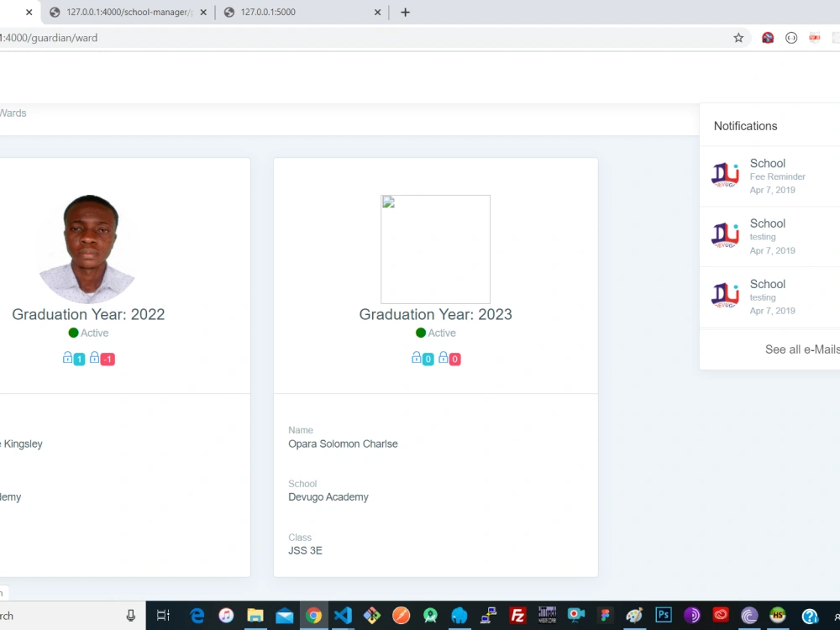Click 'Graduation Year: 2022' heading
This screenshot has height=630, width=840.
(88, 314)
